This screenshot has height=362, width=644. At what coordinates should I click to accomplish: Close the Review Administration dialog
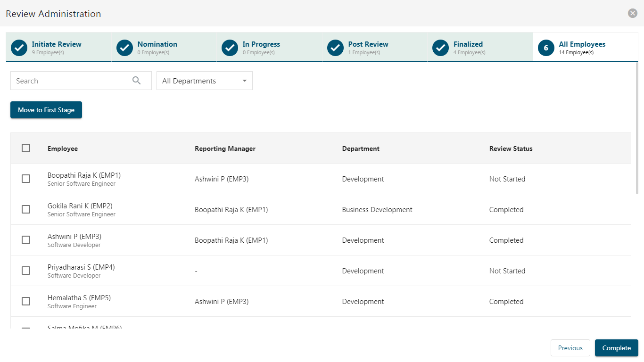[x=633, y=13]
